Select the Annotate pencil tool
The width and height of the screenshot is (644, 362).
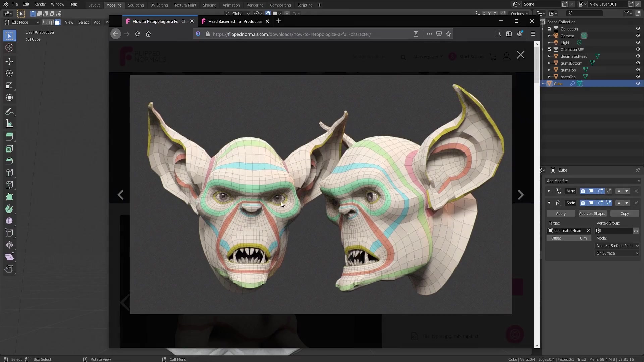coord(9,112)
